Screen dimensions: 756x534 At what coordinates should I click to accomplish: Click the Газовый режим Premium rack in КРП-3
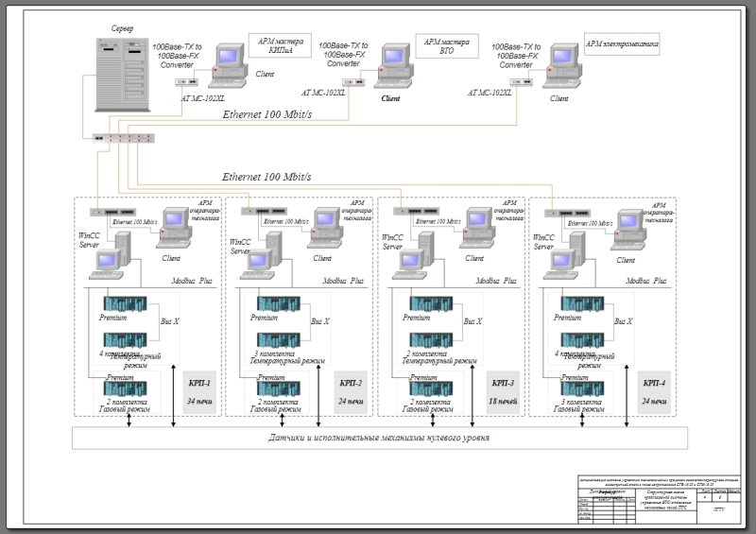click(x=431, y=388)
